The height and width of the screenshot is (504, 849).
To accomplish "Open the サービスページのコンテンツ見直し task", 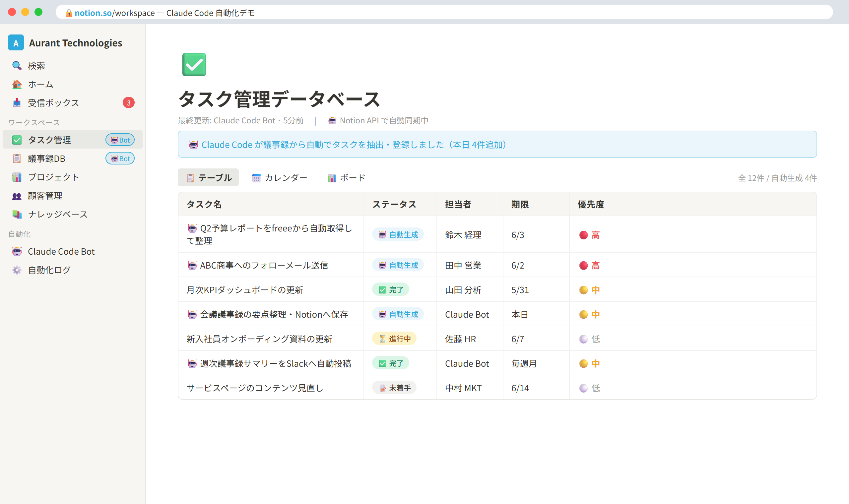I will click(255, 388).
